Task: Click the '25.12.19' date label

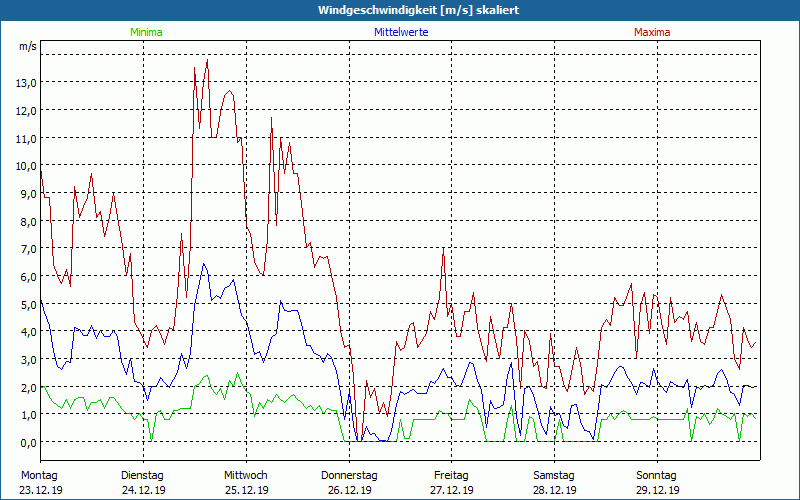Action: [247, 490]
